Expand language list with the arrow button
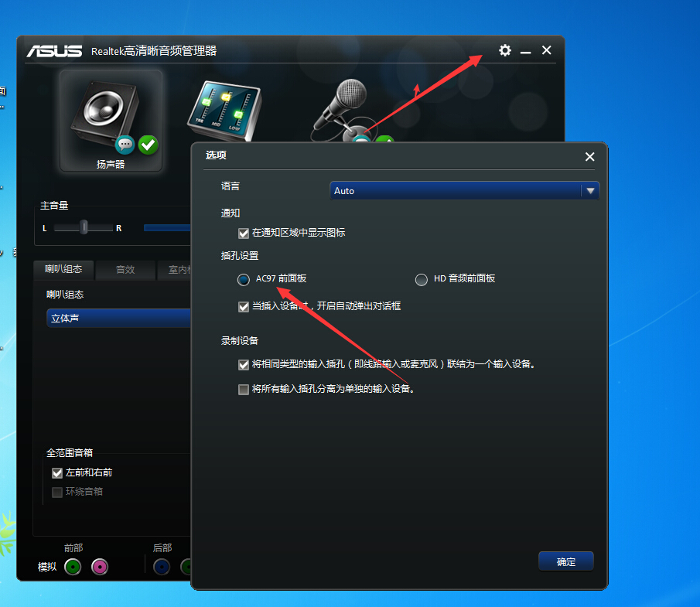 point(590,190)
